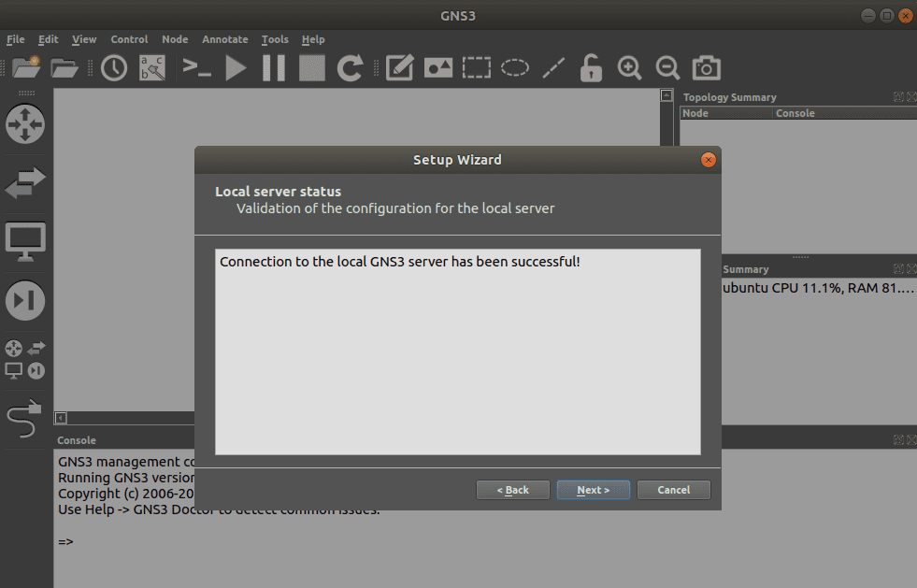917x588 pixels.
Task: Select the Draw an ellipse tool
Action: tap(515, 68)
